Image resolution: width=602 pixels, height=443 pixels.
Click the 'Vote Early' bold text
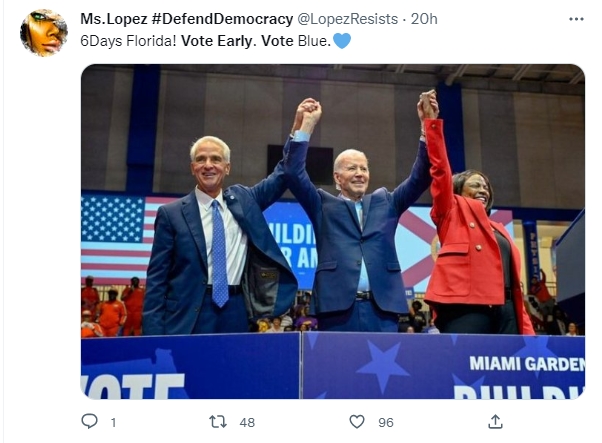(x=217, y=41)
